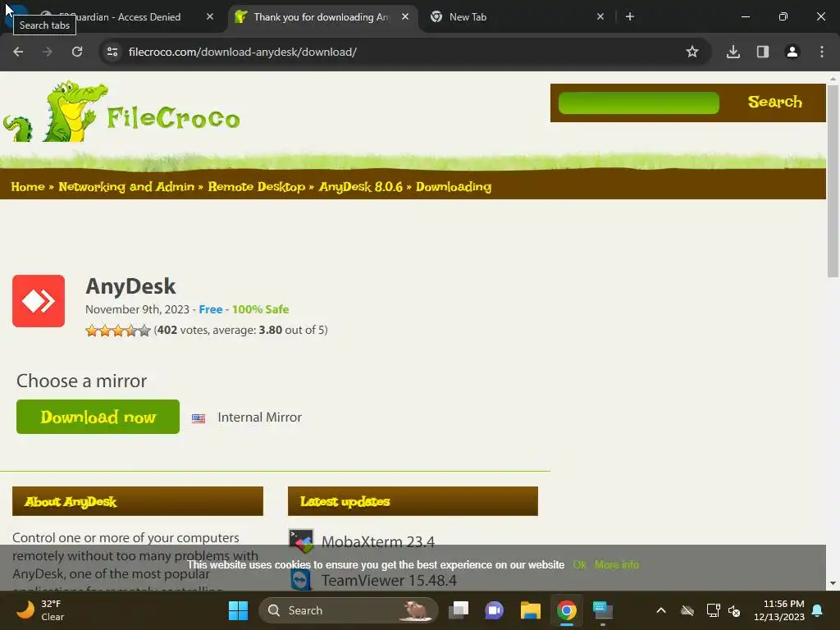Click the AnyDesk star rating
The image size is (840, 630).
[x=118, y=331]
